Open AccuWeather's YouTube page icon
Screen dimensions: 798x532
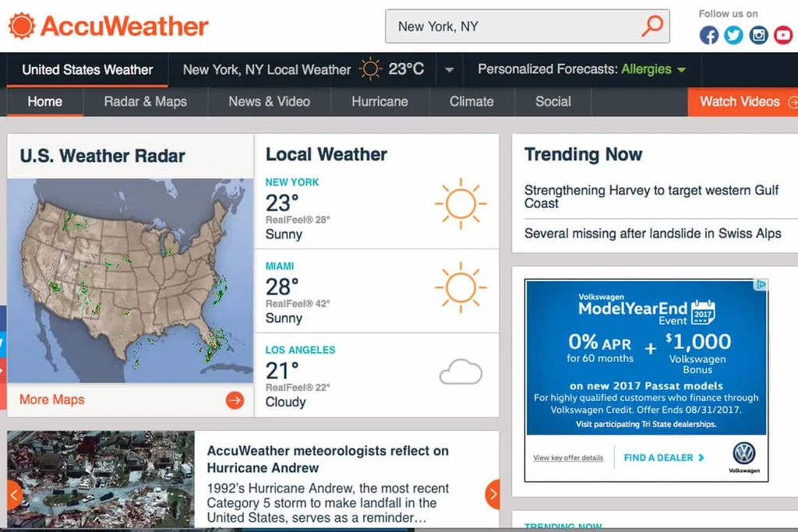[x=783, y=35]
